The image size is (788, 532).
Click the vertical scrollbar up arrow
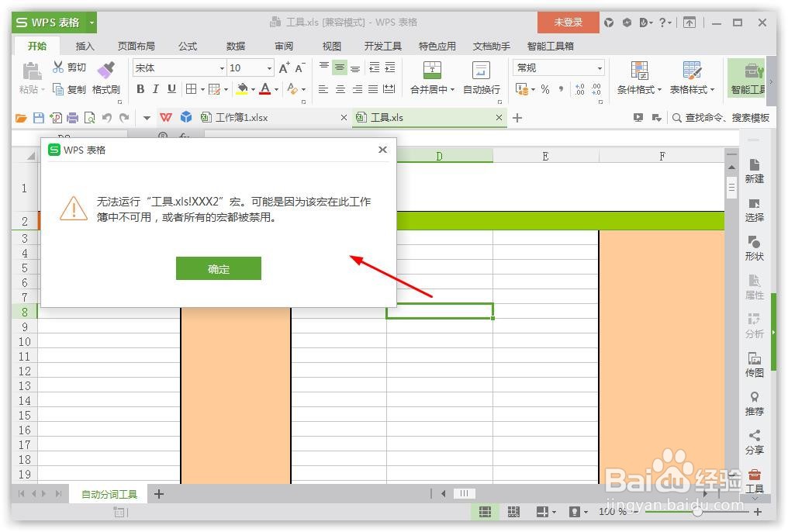(x=731, y=168)
